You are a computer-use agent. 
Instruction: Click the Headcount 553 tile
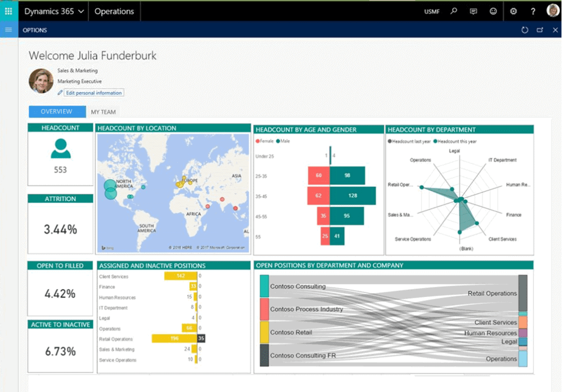(60, 155)
